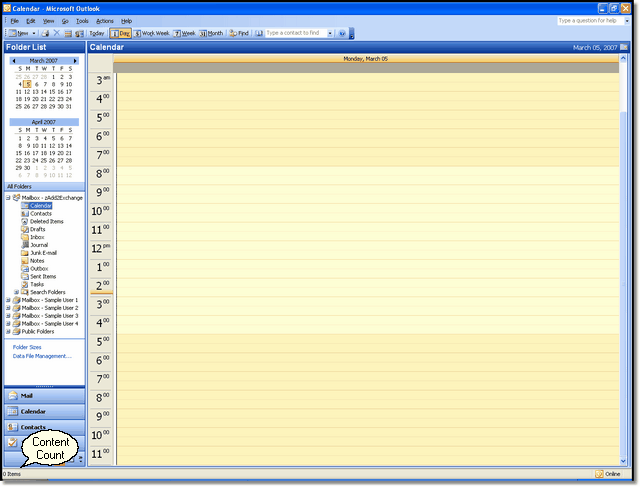Click the Delete X icon in toolbar
Image resolution: width=640 pixels, height=487 pixels.
click(x=57, y=33)
